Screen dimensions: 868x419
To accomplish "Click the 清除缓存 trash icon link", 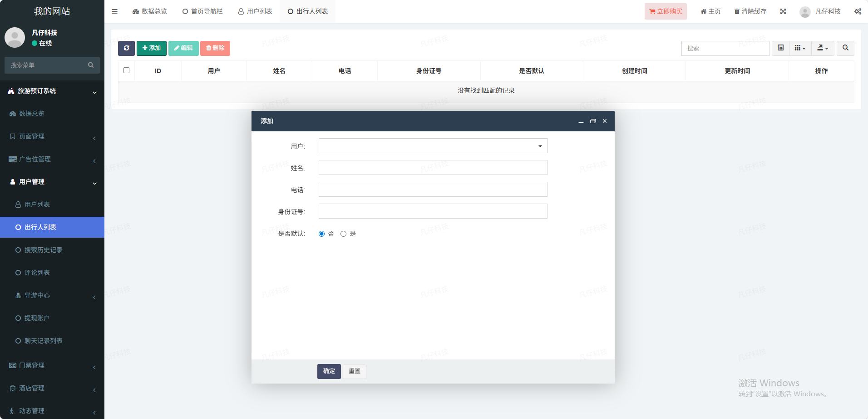I will (x=750, y=11).
